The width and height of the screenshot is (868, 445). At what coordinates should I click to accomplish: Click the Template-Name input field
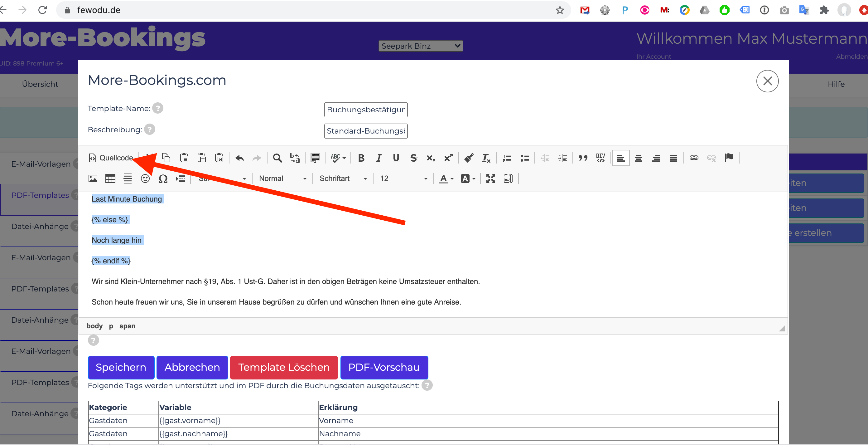366,110
